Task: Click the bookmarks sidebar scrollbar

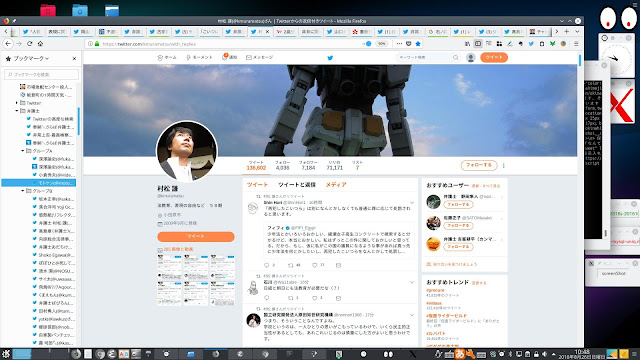Action: click(x=78, y=122)
